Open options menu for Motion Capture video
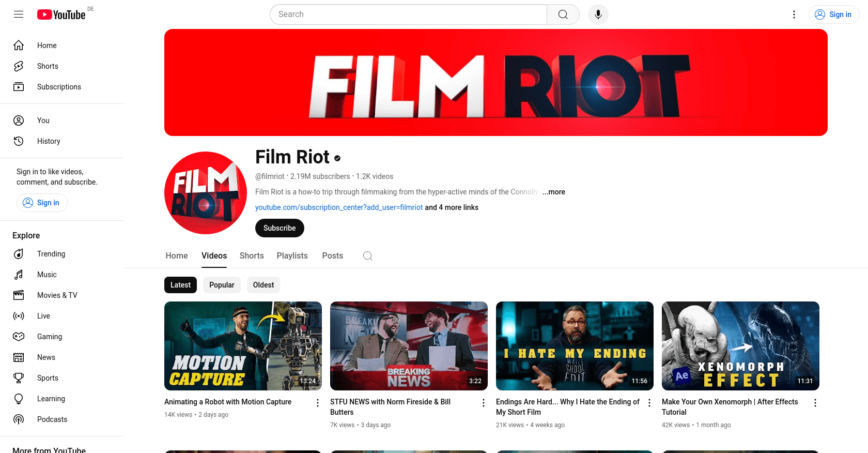The width and height of the screenshot is (868, 453). click(318, 403)
